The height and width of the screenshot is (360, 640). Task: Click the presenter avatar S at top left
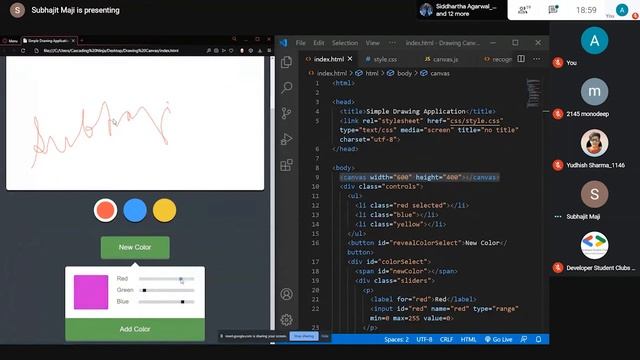coord(17,10)
